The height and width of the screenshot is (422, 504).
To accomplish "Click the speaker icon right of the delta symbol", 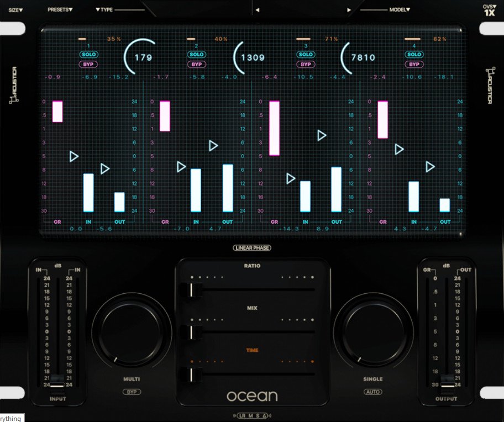I will [270, 416].
